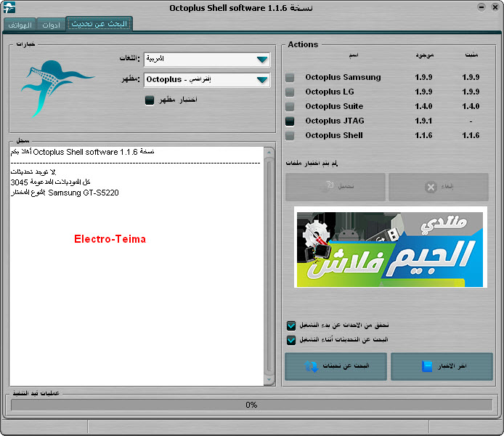Screen dimensions: 504x436
Task: Click the grayed cancel button
Action: 439,187
